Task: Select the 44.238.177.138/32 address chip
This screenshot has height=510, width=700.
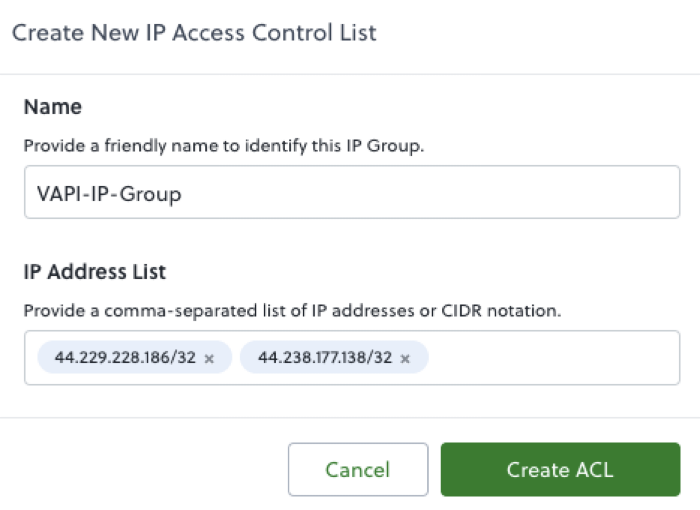Action: [324, 358]
